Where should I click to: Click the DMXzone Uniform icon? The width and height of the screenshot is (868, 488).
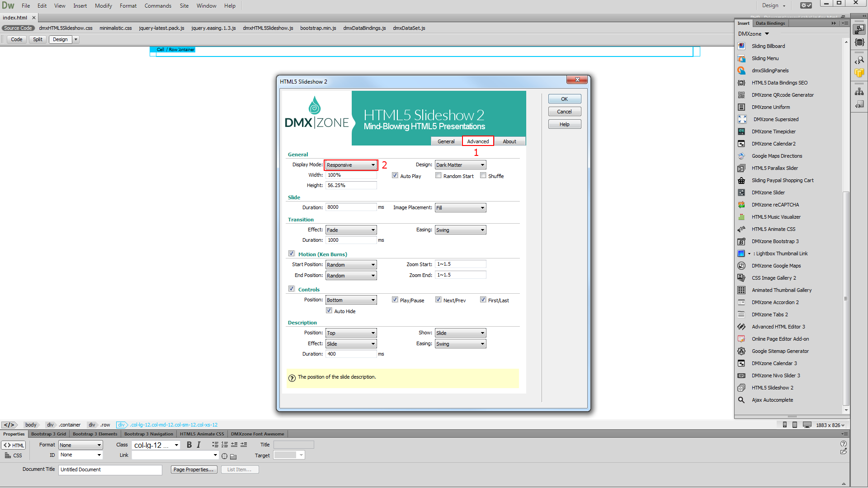point(741,107)
